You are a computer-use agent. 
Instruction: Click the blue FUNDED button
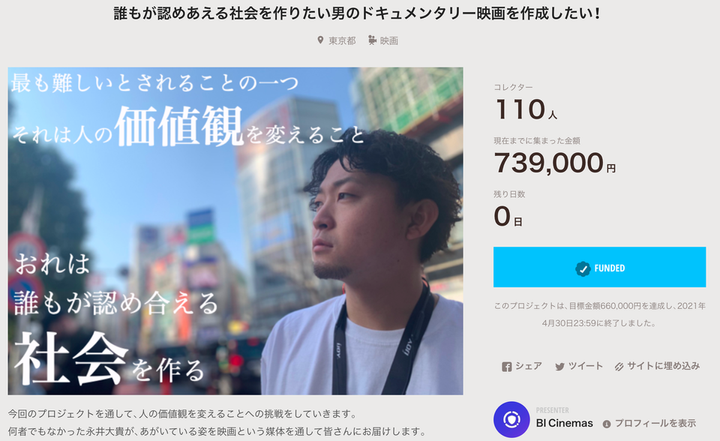[x=600, y=267]
